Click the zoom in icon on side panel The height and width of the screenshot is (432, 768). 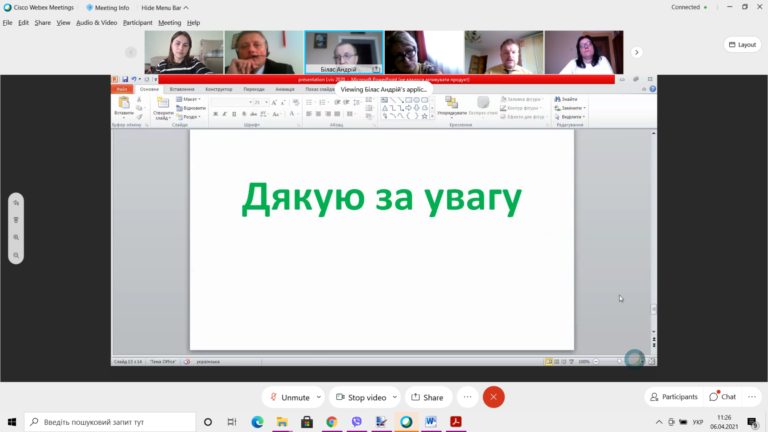[x=16, y=238]
